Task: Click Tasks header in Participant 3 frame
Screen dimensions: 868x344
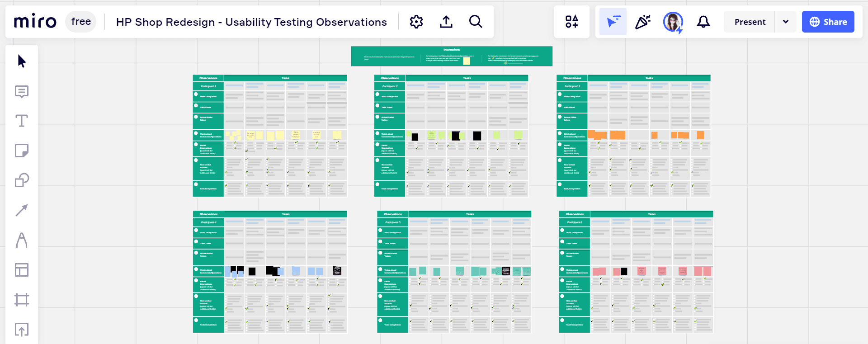Action: [x=649, y=78]
